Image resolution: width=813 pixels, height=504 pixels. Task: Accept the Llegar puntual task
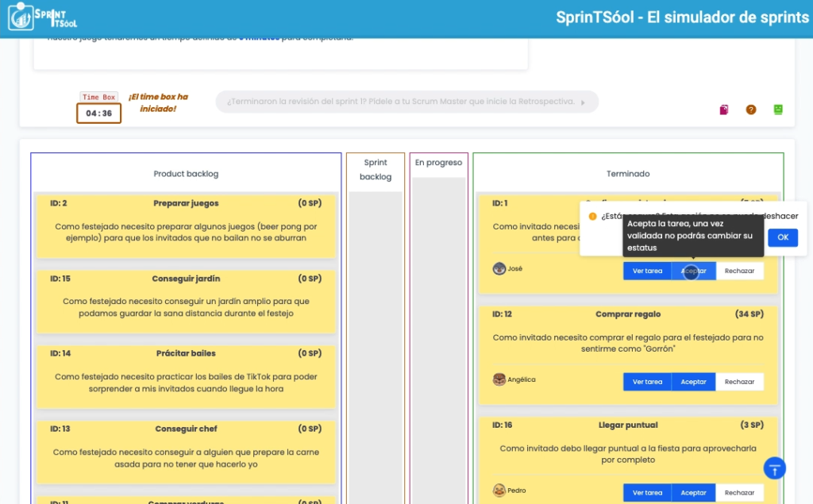pos(693,493)
